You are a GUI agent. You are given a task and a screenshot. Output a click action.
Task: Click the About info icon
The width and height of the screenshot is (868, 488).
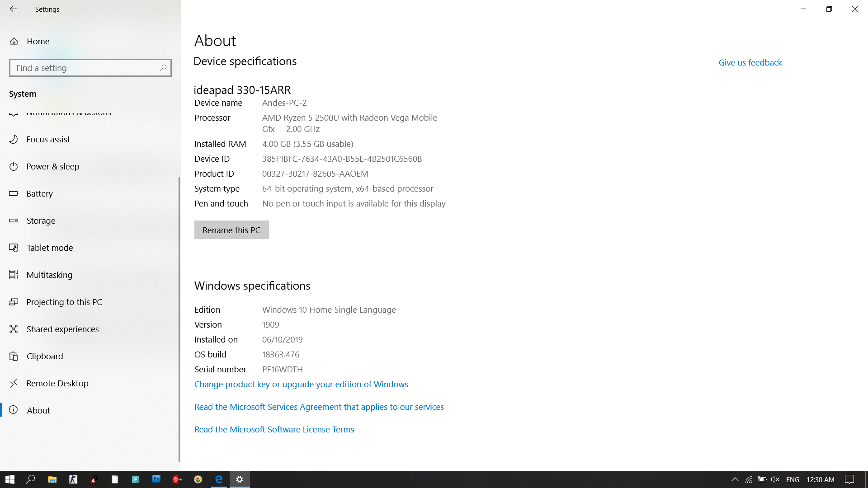(14, 410)
